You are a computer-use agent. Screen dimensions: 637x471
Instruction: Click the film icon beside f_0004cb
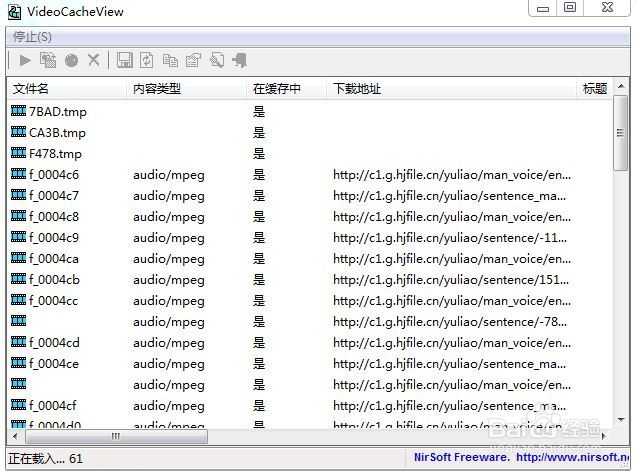coord(18,279)
